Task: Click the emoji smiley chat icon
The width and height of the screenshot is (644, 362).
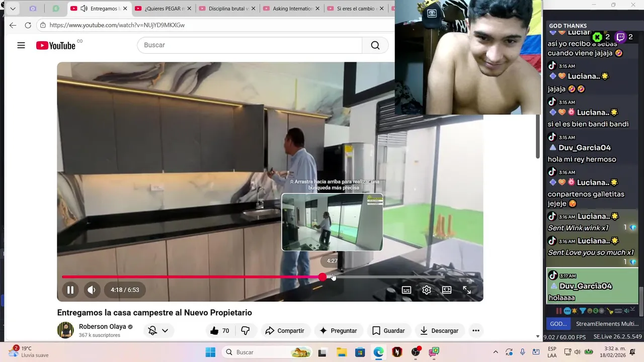Action: click(x=590, y=311)
